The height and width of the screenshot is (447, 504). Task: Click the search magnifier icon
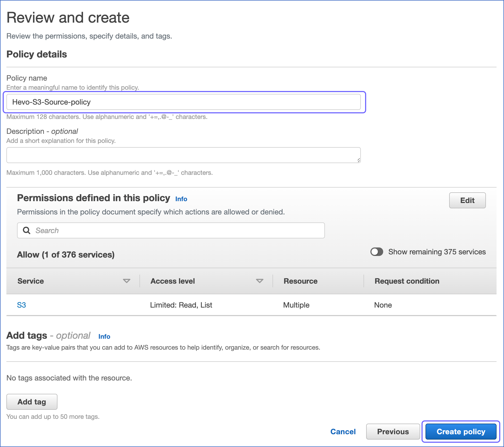pos(27,230)
